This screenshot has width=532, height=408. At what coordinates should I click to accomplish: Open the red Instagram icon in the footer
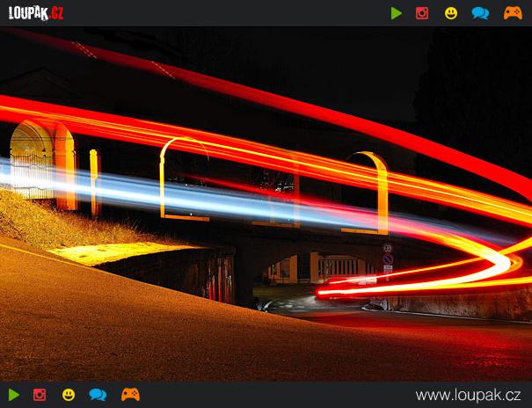[x=40, y=395]
